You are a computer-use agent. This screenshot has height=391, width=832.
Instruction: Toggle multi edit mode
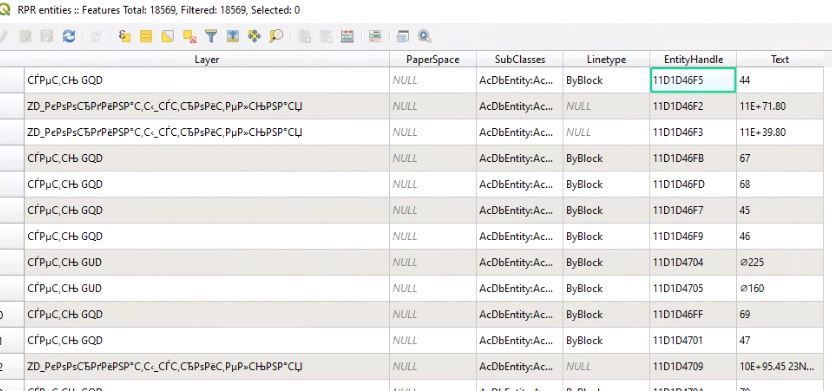[25, 36]
